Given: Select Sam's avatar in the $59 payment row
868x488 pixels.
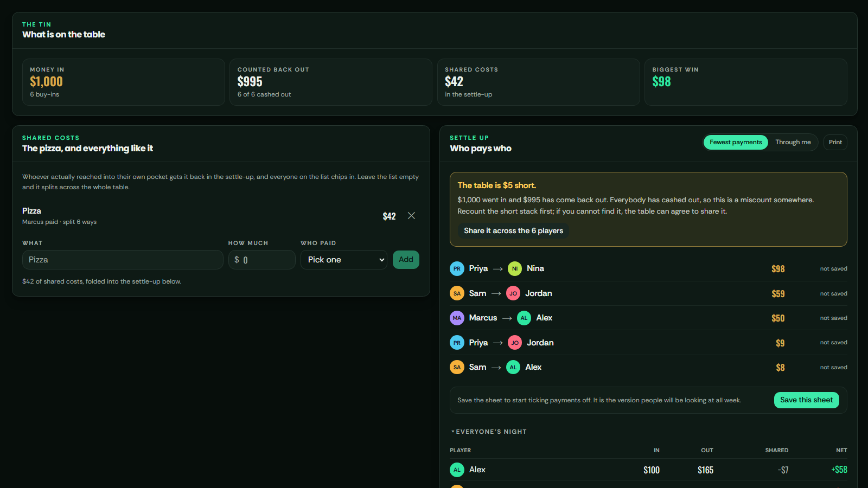Looking at the screenshot, I should [457, 293].
